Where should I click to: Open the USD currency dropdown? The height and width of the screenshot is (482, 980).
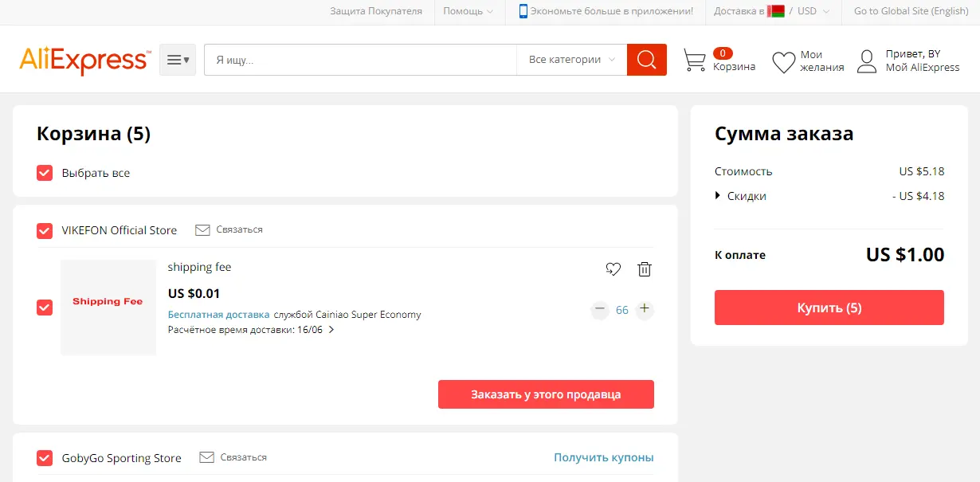tap(813, 11)
